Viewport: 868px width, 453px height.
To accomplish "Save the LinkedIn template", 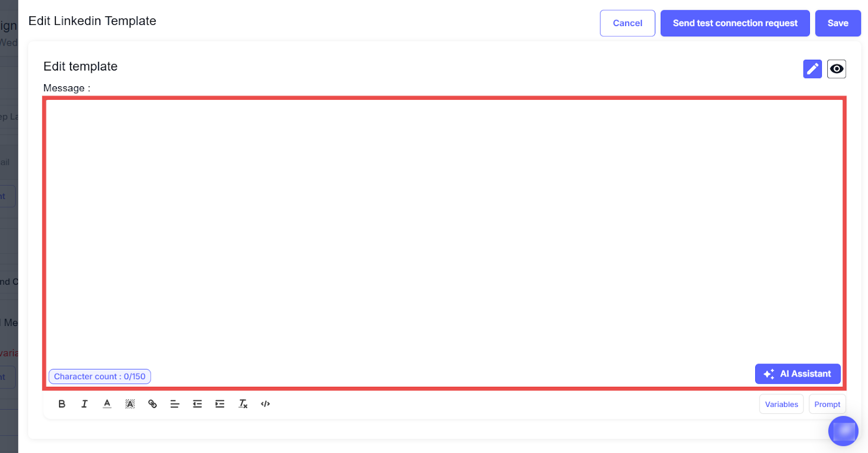I will 838,23.
